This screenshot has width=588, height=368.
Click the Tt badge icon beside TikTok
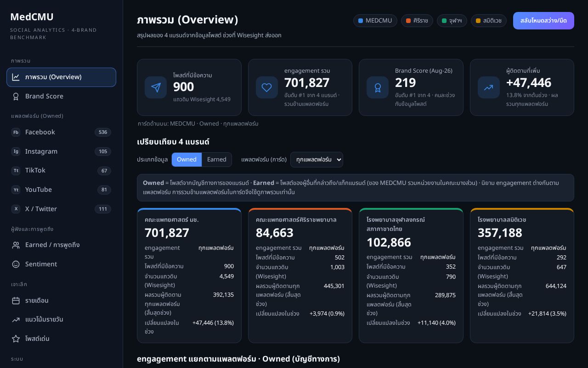(x=16, y=171)
